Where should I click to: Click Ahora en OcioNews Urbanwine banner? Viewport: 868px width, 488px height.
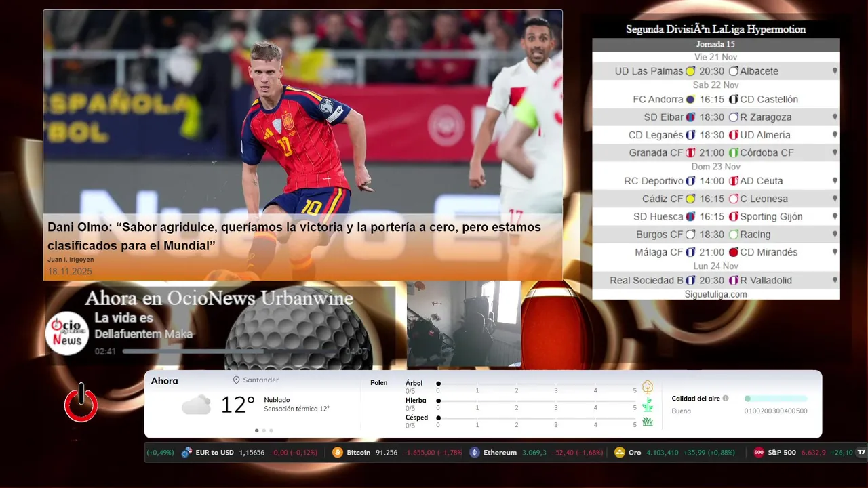coord(219,298)
